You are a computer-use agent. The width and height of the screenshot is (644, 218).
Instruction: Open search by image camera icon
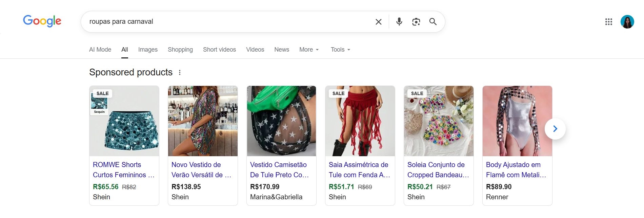416,22
